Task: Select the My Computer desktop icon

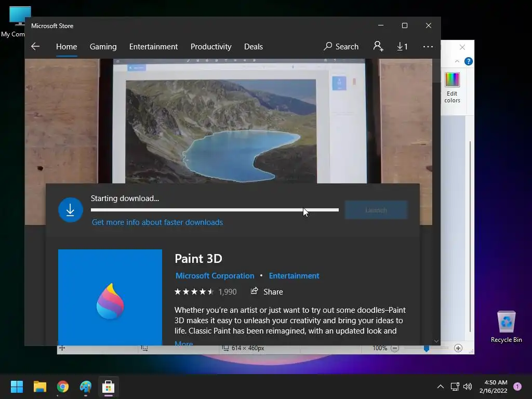Action: (x=13, y=22)
